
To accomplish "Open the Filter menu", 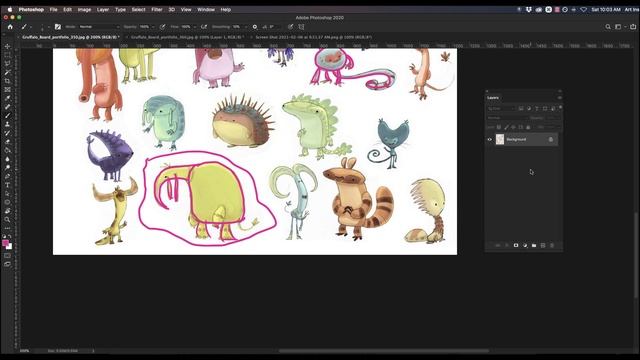I will [157, 9].
